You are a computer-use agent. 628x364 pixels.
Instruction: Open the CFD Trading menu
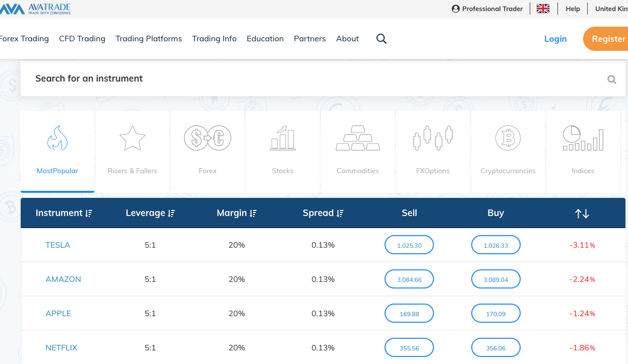tap(82, 39)
